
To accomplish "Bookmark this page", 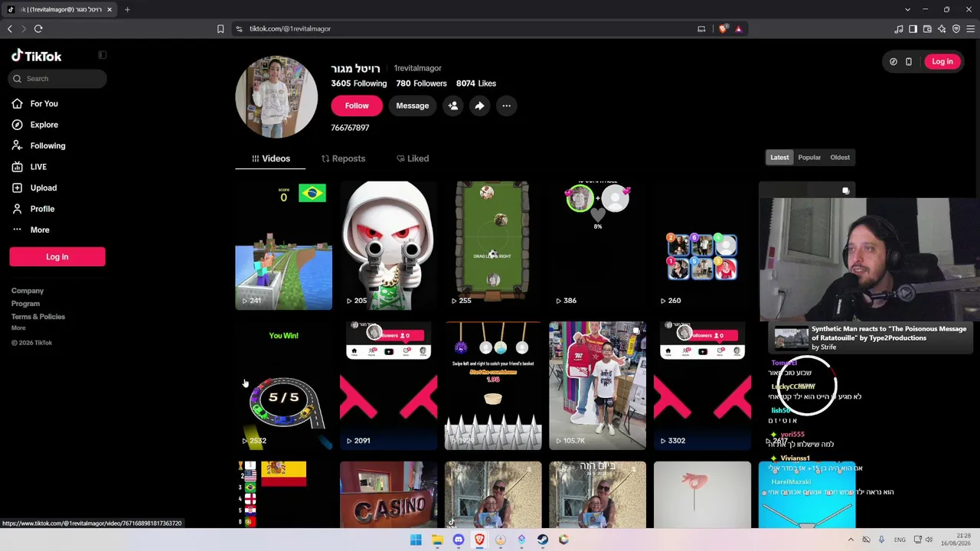I will (x=220, y=29).
